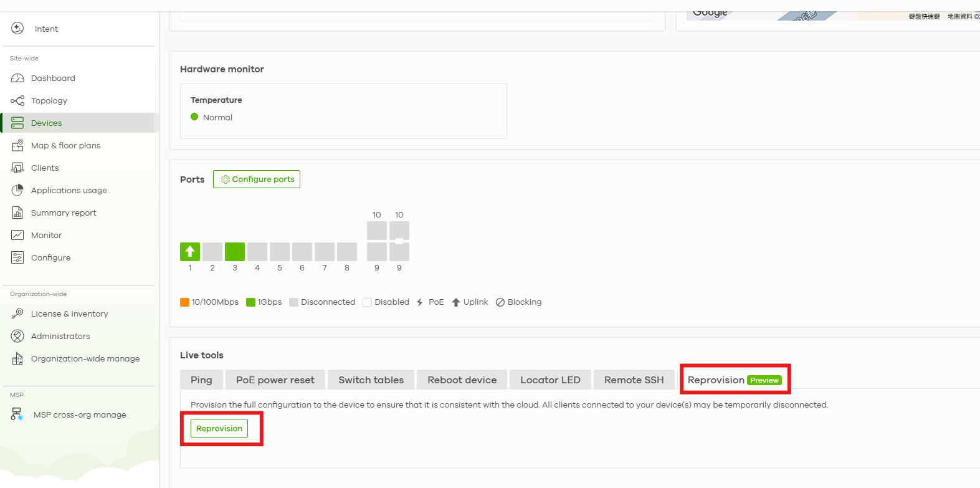Open License & inventory page

point(70,313)
